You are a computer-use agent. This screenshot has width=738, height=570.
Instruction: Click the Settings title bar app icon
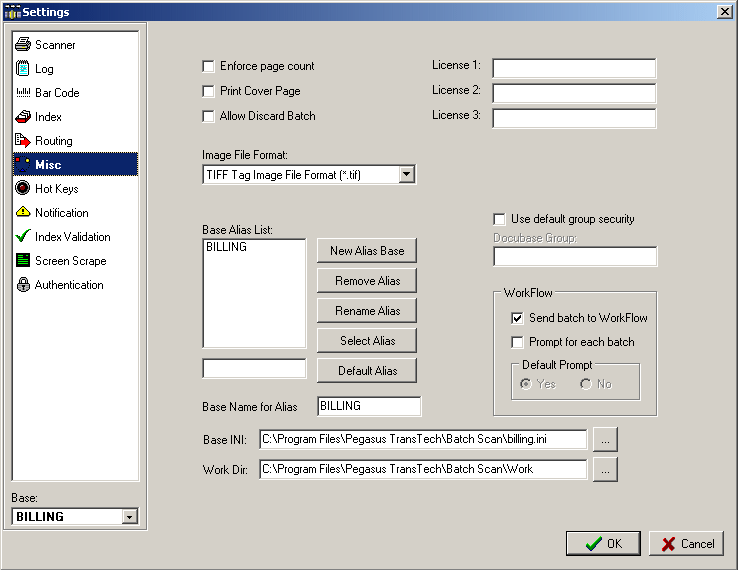click(12, 12)
